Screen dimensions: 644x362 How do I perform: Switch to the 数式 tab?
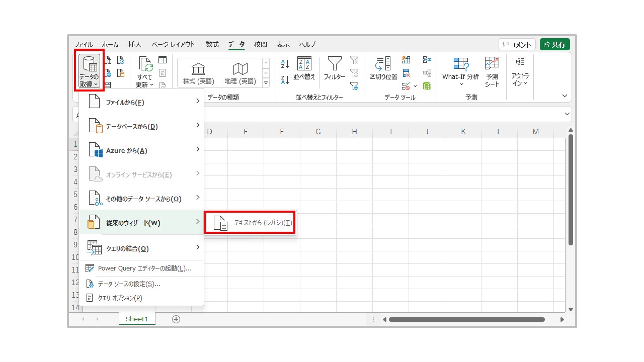click(x=212, y=44)
